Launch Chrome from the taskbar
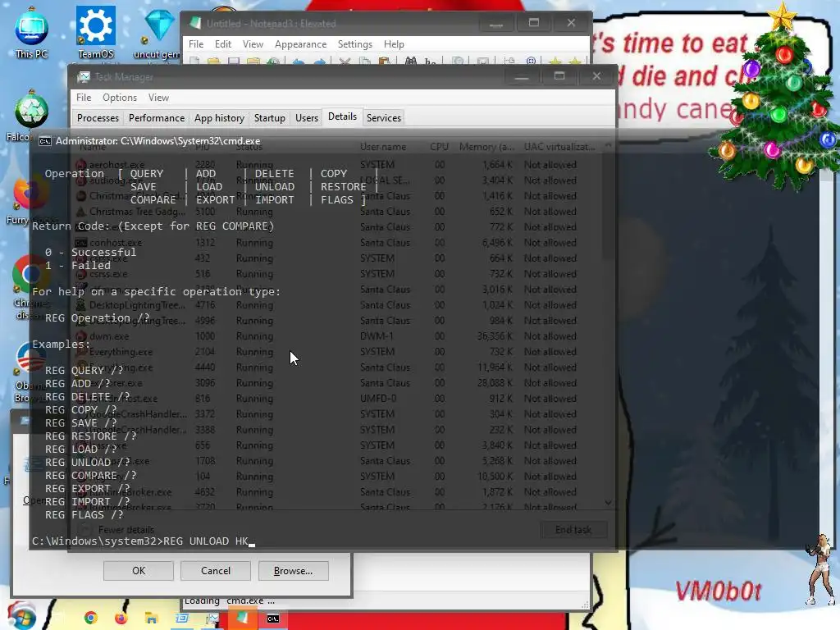 (x=90, y=619)
